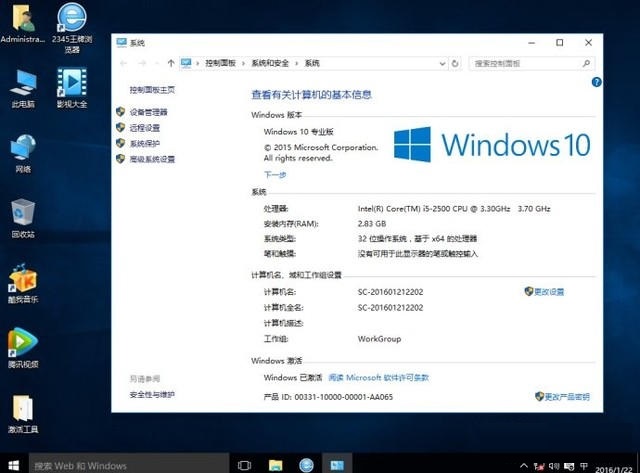
Task: Expand breadcrumb arrow after 控制面板
Action: click(243, 63)
